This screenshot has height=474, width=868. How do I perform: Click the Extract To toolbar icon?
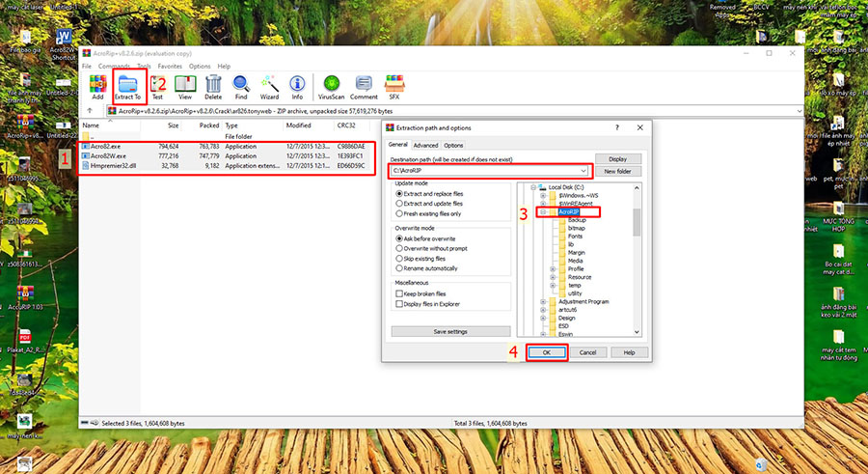pos(128,87)
